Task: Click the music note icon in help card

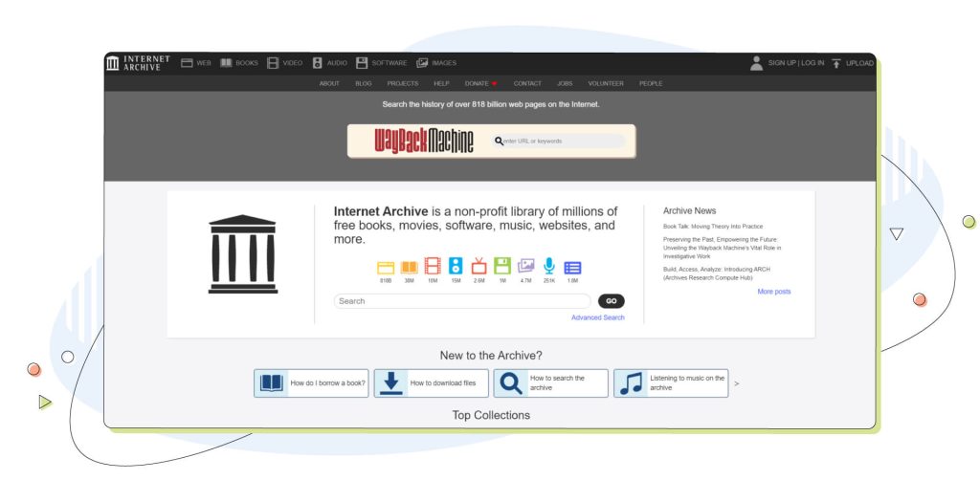Action: [632, 382]
